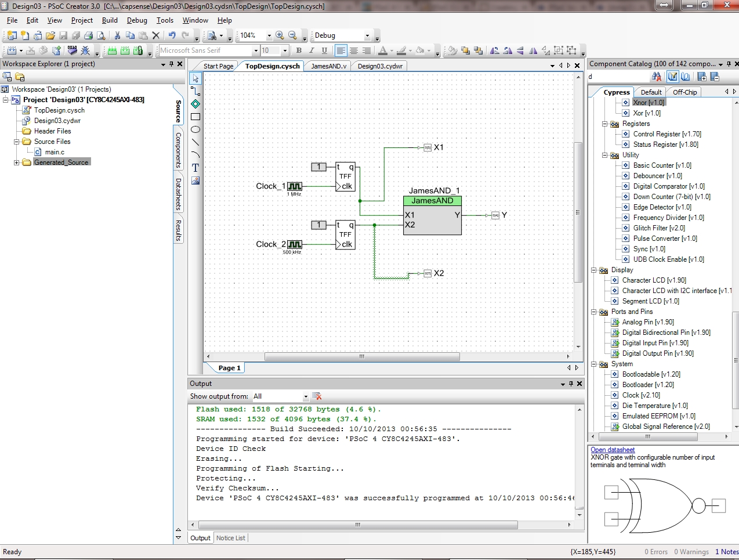Open the build configuration Debug dropdown

pyautogui.click(x=367, y=35)
